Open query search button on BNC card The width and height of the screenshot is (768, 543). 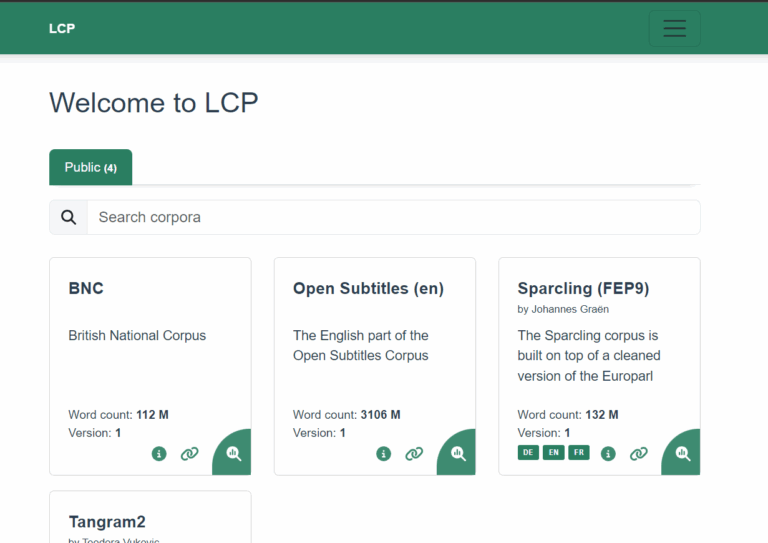233,453
